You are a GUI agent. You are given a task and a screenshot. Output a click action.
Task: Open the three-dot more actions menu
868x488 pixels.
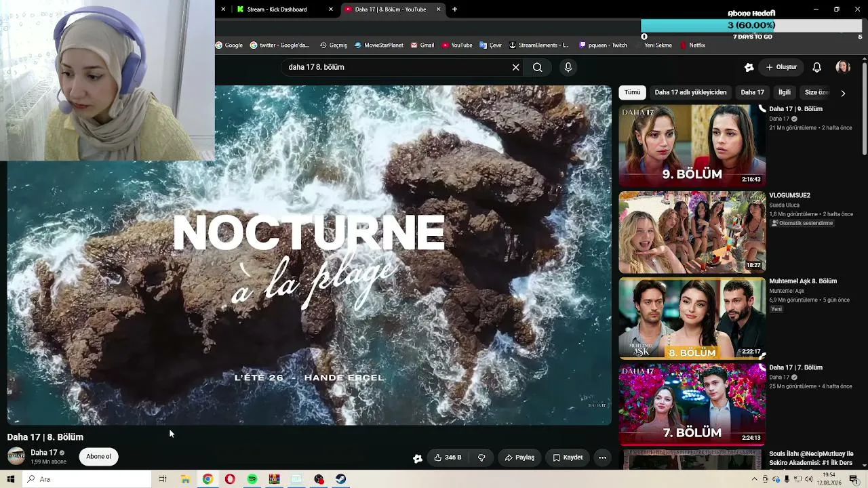[x=602, y=457]
